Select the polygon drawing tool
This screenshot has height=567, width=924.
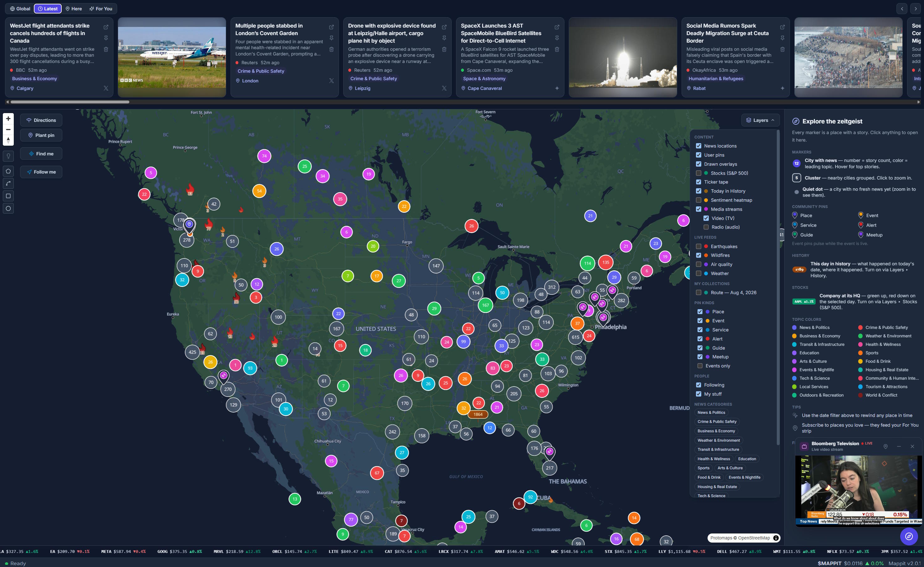8,171
